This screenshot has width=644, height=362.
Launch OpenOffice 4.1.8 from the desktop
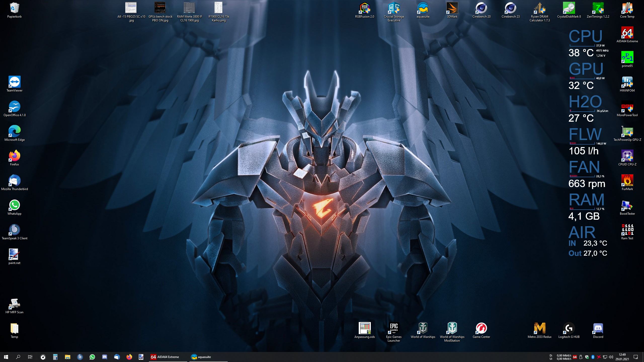14,109
